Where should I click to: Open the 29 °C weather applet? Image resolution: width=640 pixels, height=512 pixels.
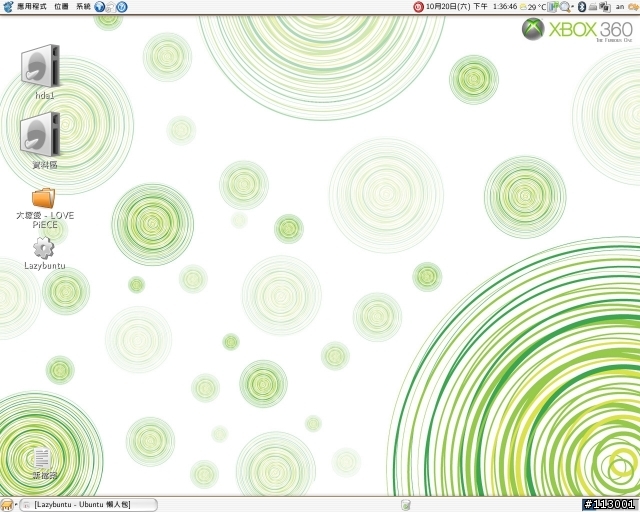(x=533, y=7)
